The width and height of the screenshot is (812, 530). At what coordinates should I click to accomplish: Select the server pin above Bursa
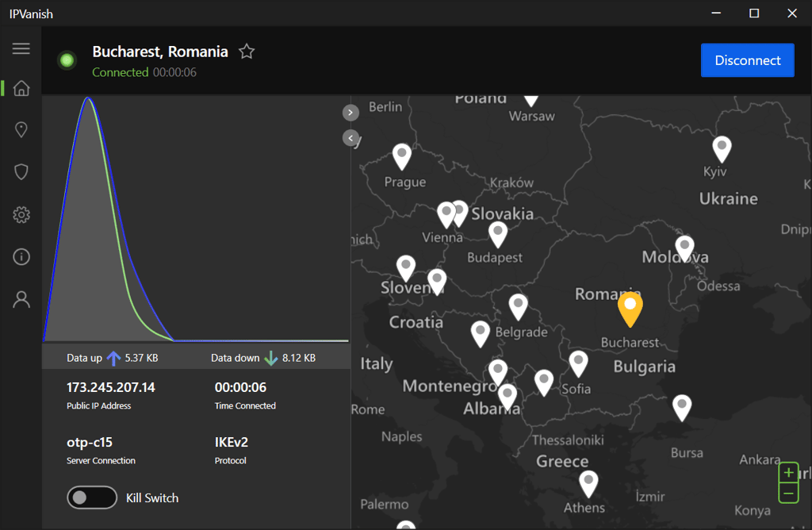(682, 408)
